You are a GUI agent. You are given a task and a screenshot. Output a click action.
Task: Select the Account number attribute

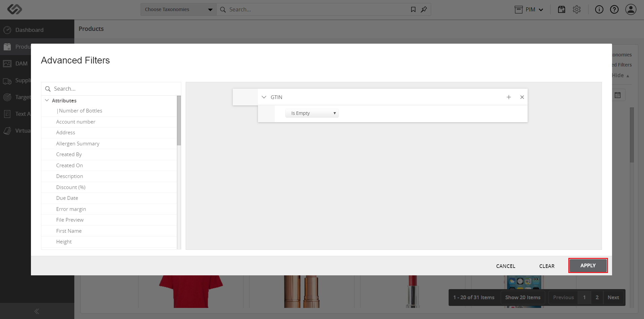(x=109, y=122)
